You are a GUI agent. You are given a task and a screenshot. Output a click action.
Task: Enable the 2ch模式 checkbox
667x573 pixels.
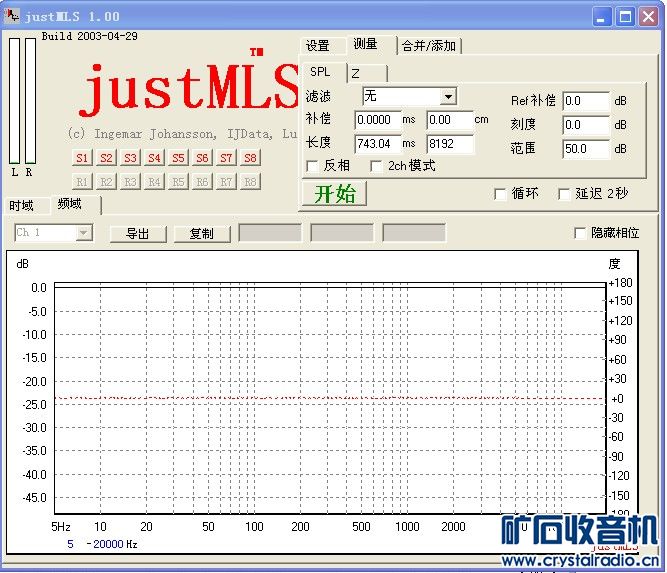[376, 166]
